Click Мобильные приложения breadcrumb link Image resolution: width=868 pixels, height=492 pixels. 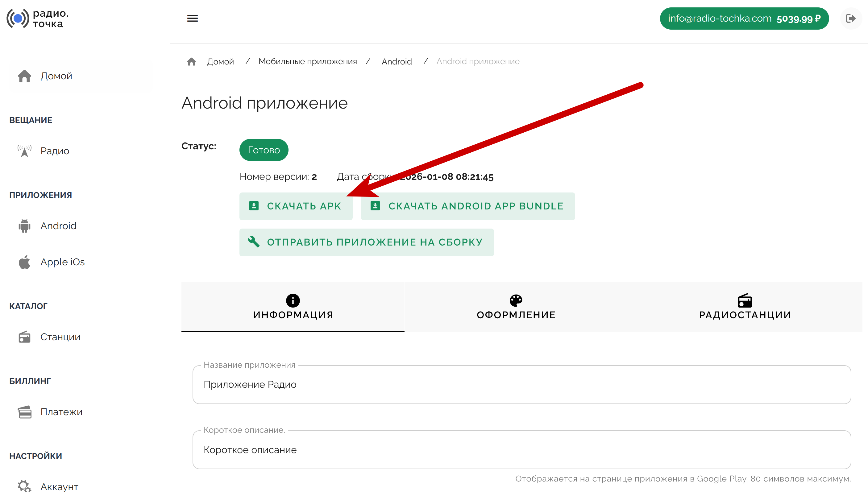(308, 61)
